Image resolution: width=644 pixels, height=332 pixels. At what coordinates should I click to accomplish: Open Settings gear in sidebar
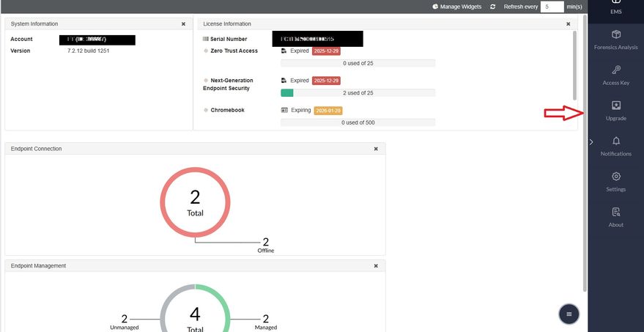[x=615, y=182]
